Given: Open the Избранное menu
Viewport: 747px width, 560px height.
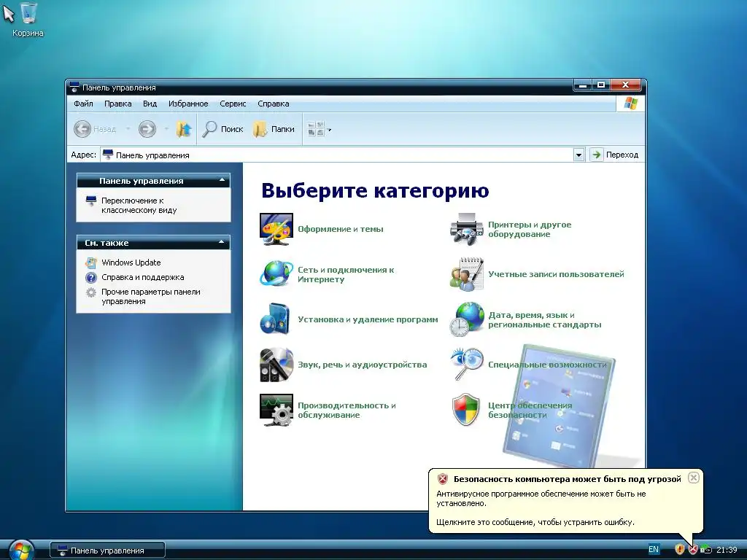Looking at the screenshot, I should [x=188, y=104].
